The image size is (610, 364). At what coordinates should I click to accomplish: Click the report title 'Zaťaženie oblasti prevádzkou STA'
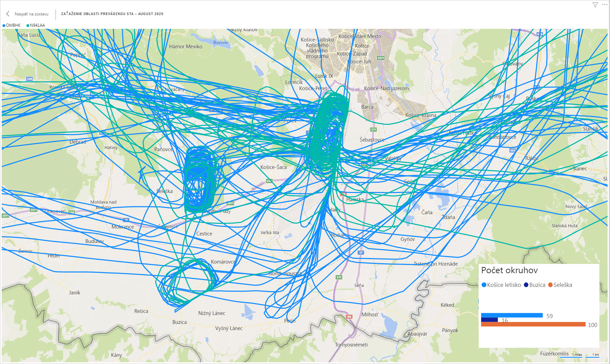(x=112, y=14)
